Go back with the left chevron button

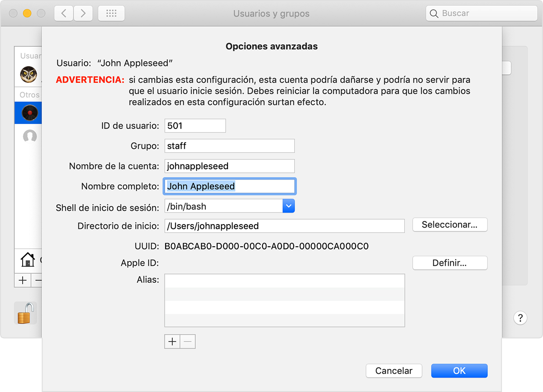[x=64, y=14]
